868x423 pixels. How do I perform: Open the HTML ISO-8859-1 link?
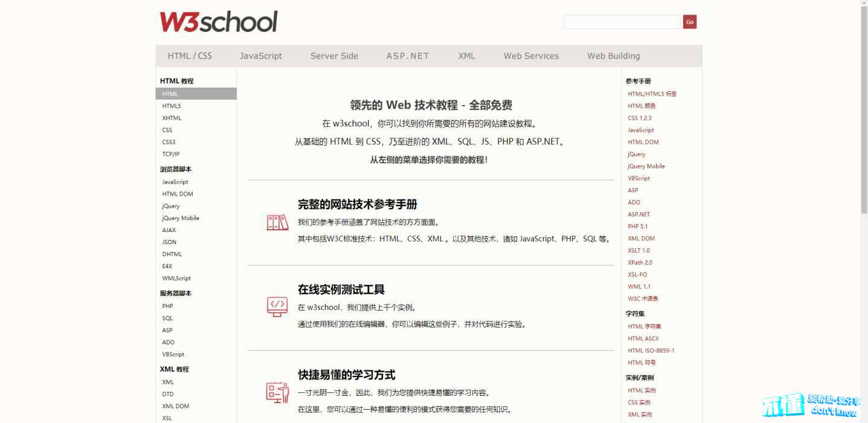[x=651, y=351]
